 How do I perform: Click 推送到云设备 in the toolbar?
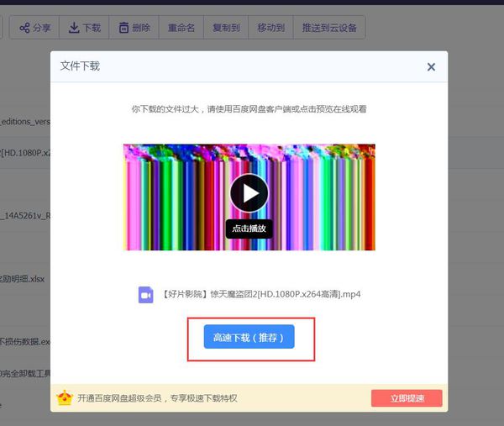click(x=329, y=28)
